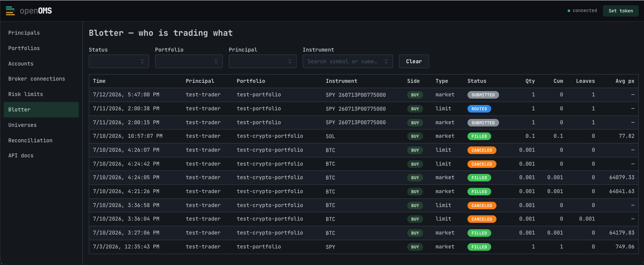Click the green connected status dot
The image size is (644, 265).
click(569, 11)
